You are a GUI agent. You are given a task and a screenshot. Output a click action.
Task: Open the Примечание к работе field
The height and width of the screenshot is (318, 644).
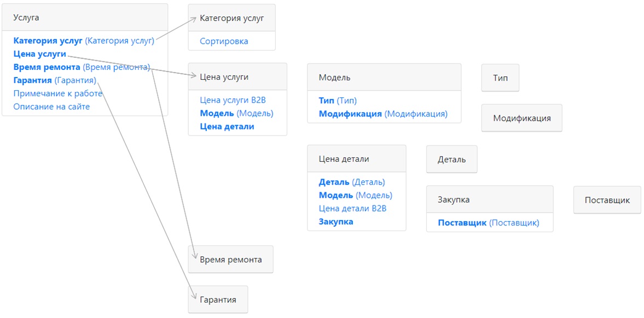click(57, 93)
